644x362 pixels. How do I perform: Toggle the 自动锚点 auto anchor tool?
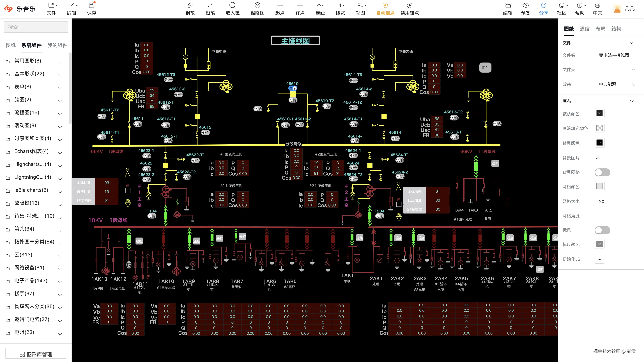(x=385, y=6)
